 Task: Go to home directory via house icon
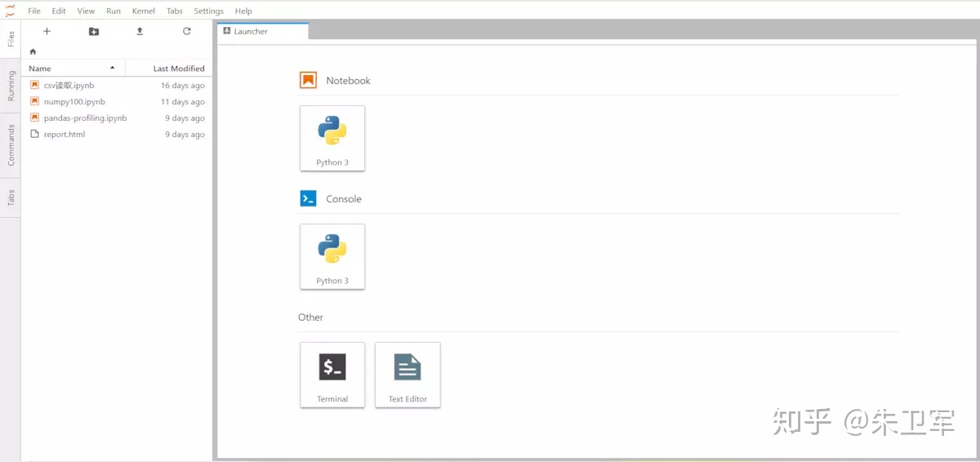tap(33, 51)
